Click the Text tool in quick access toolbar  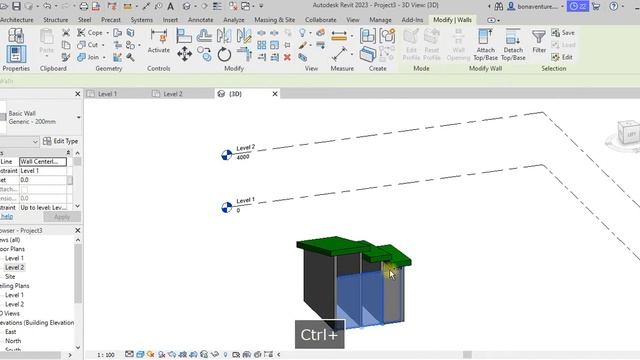[171, 6]
